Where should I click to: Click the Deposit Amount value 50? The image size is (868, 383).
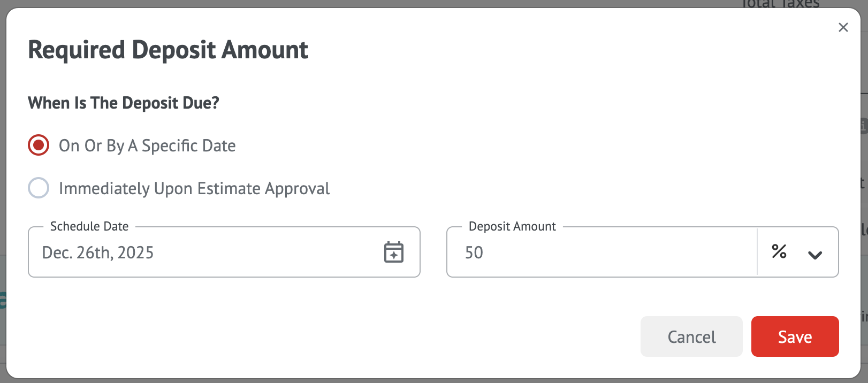pos(474,252)
